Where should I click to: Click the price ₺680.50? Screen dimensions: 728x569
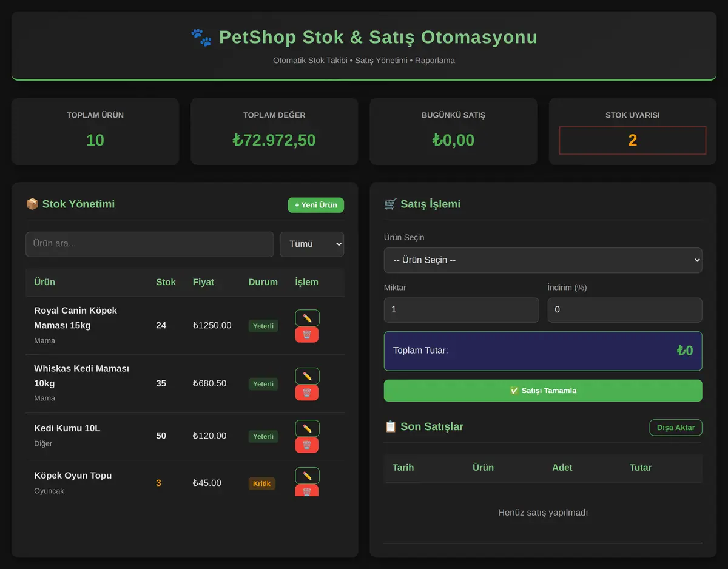point(210,383)
